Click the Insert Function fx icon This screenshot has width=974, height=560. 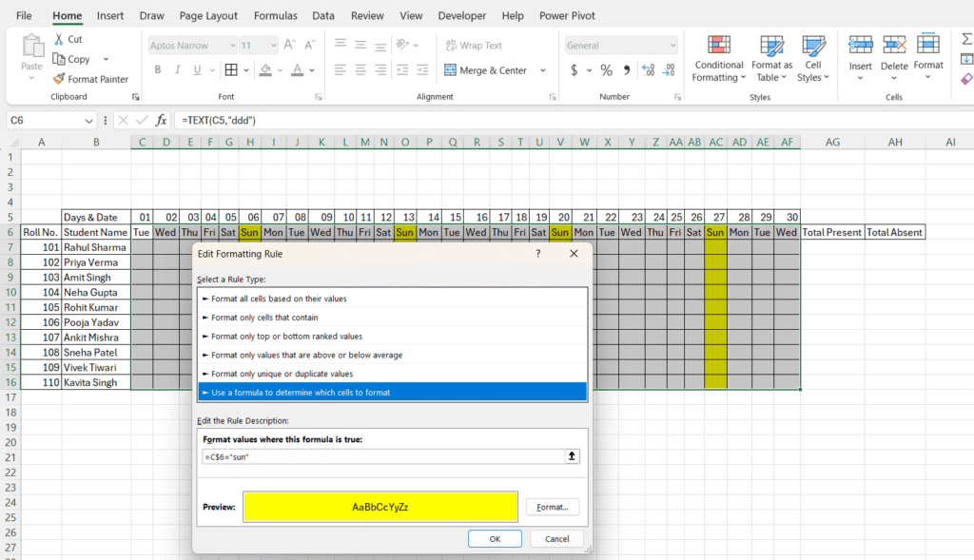point(161,120)
